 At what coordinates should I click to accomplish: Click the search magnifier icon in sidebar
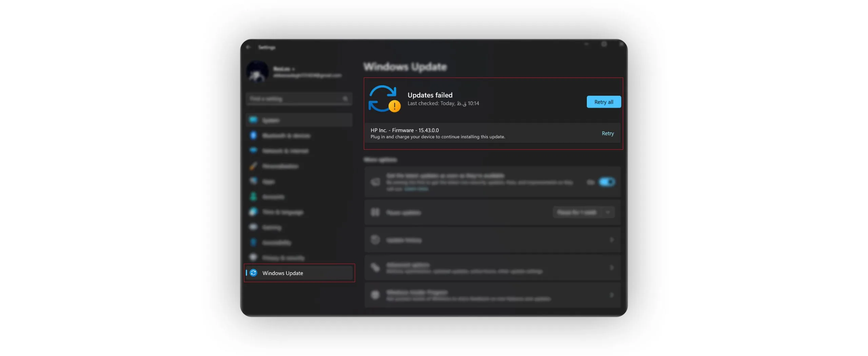coord(345,99)
